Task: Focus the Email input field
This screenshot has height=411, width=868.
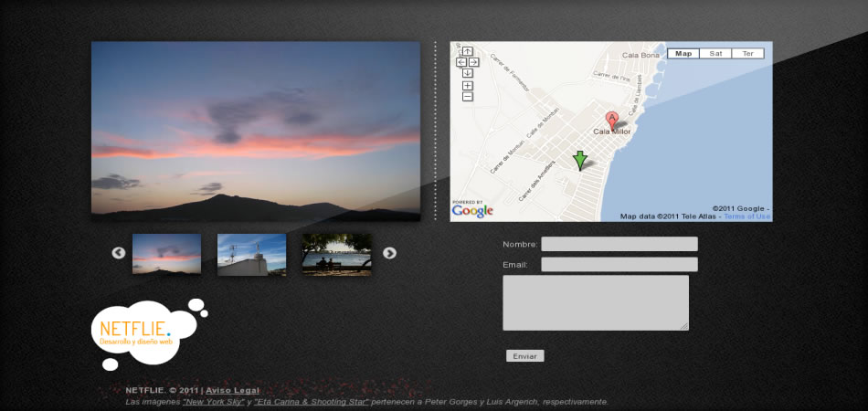Action: [619, 264]
